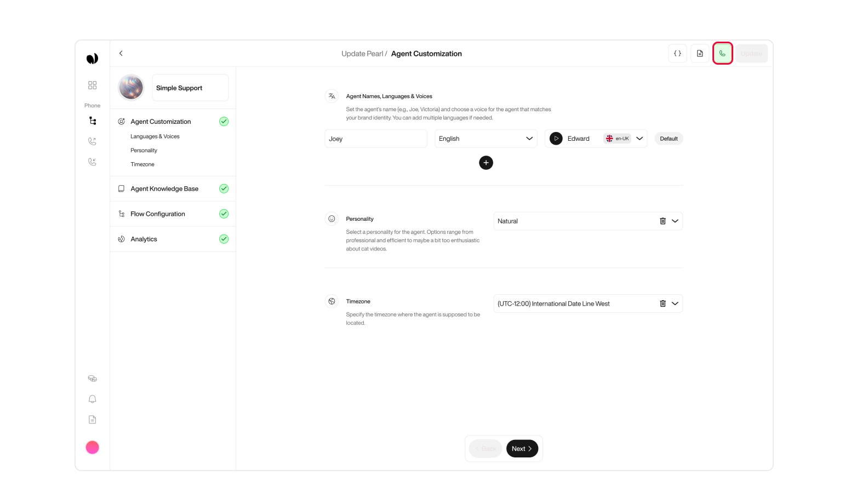Play the Edward voice sample
The image size is (856, 504).
(556, 139)
